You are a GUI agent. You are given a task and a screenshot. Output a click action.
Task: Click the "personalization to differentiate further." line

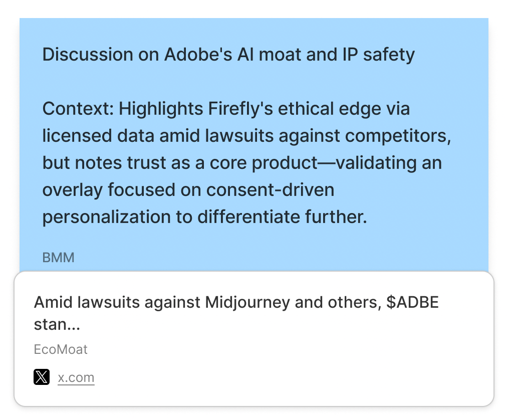coord(205,218)
